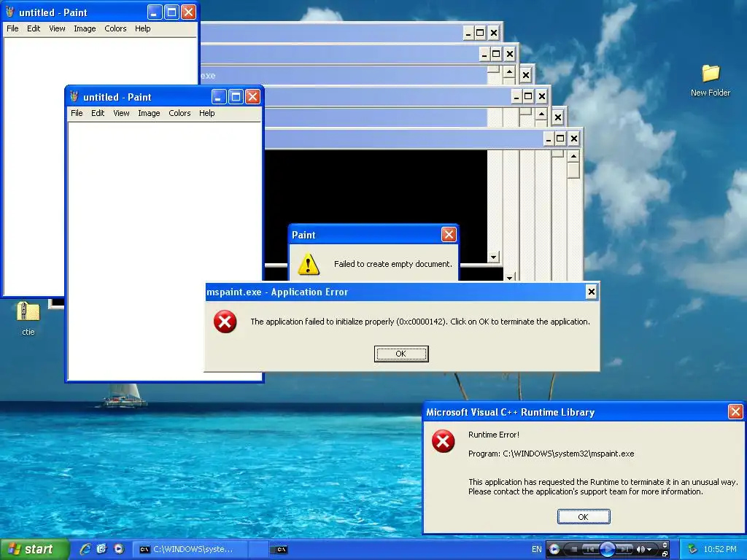The height and width of the screenshot is (560, 747).
Task: Click the scroll-up arrow of the frontmost console window
Action: 573,156
